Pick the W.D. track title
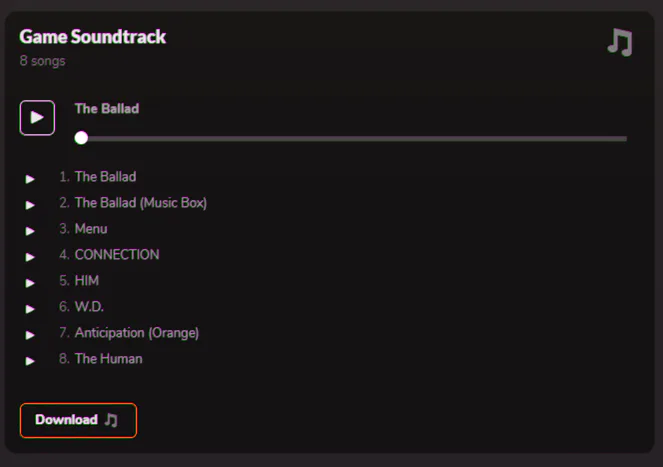Image resolution: width=663 pixels, height=467 pixels. coord(89,307)
